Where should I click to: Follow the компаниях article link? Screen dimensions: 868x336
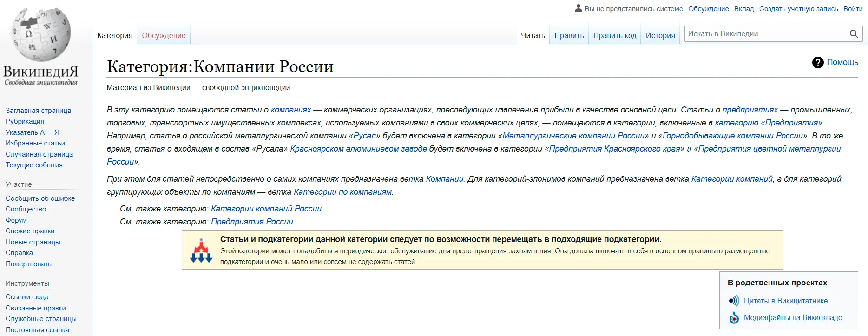[291, 110]
